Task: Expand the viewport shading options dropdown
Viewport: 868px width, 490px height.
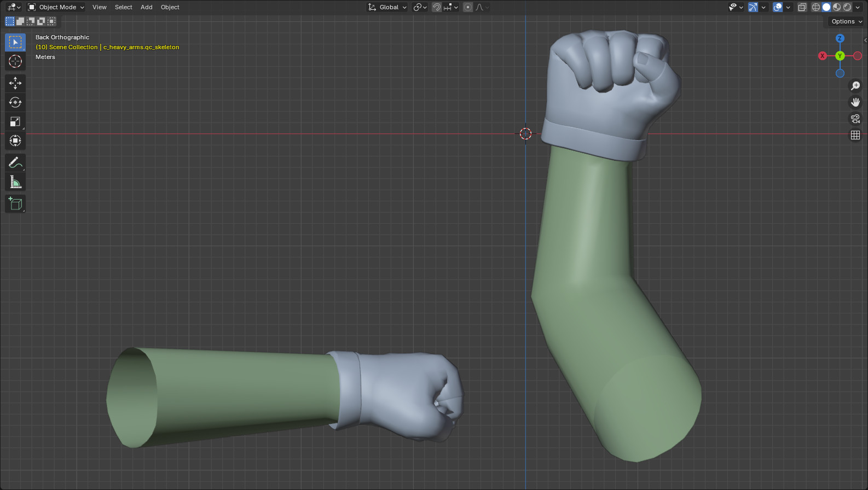Action: click(x=858, y=7)
